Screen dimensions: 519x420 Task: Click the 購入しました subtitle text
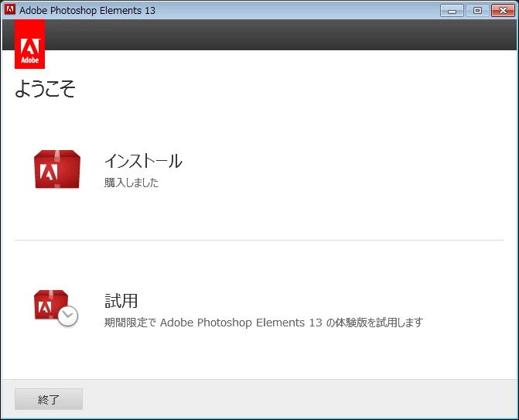pyautogui.click(x=131, y=183)
